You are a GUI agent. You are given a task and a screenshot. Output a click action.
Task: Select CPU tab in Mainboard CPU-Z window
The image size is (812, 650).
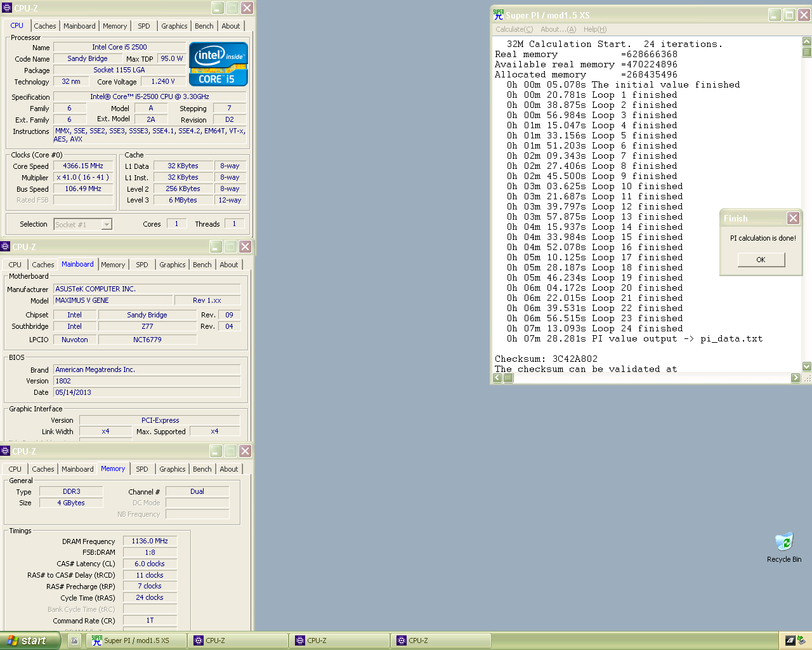coord(15,265)
